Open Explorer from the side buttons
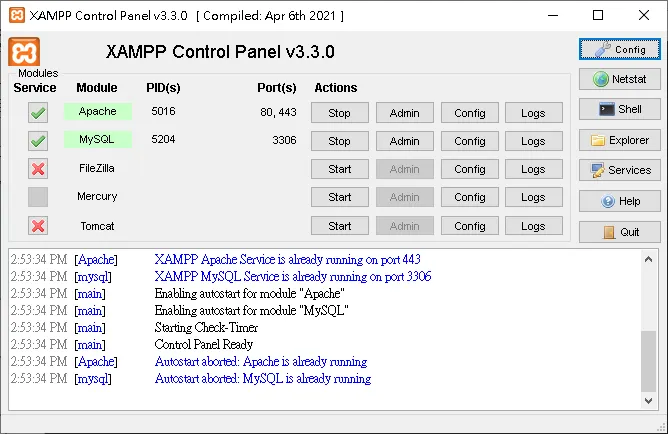 (620, 140)
